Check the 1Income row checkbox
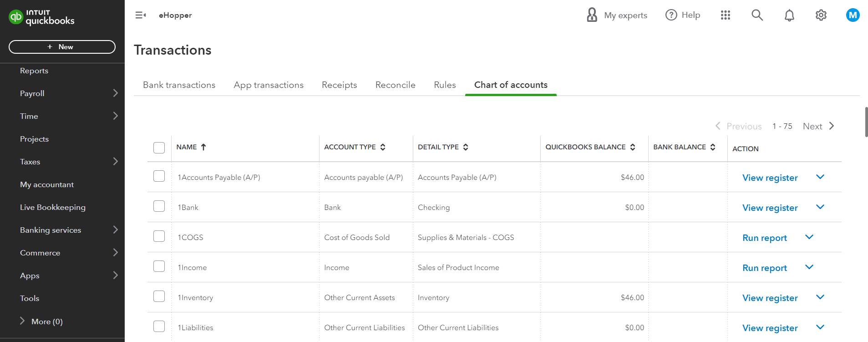The image size is (868, 342). [x=159, y=266]
